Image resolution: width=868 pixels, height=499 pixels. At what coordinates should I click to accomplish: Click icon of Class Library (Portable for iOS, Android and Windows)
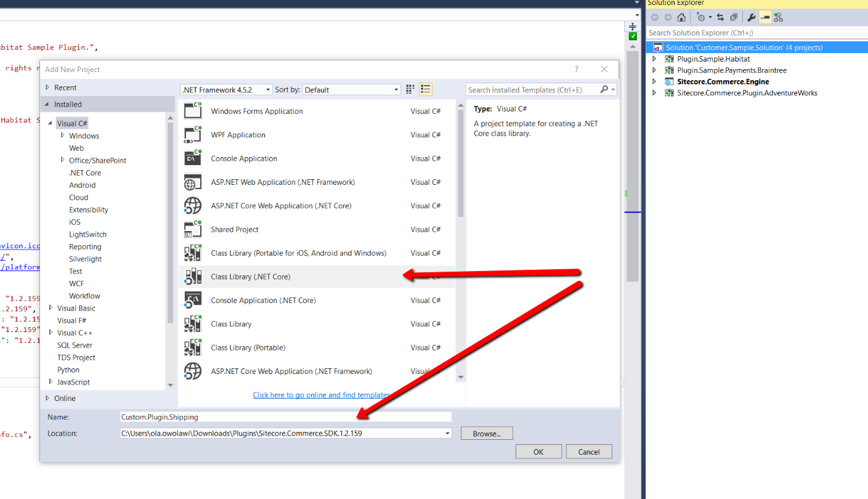(x=193, y=253)
